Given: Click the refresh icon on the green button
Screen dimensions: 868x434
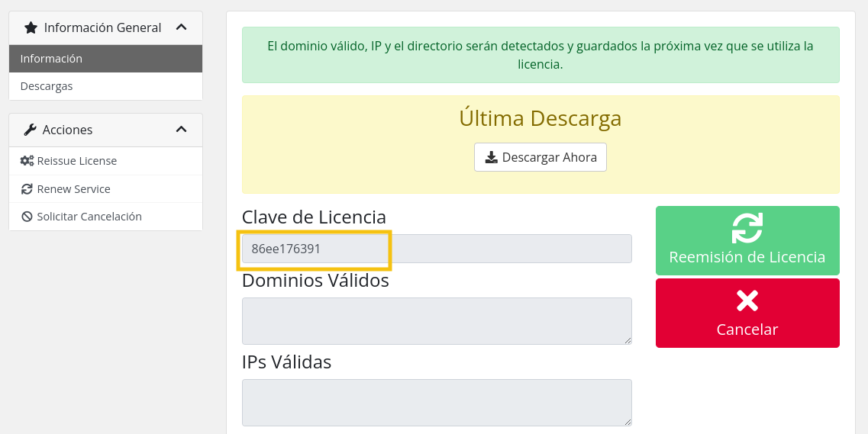Looking at the screenshot, I should click(747, 227).
